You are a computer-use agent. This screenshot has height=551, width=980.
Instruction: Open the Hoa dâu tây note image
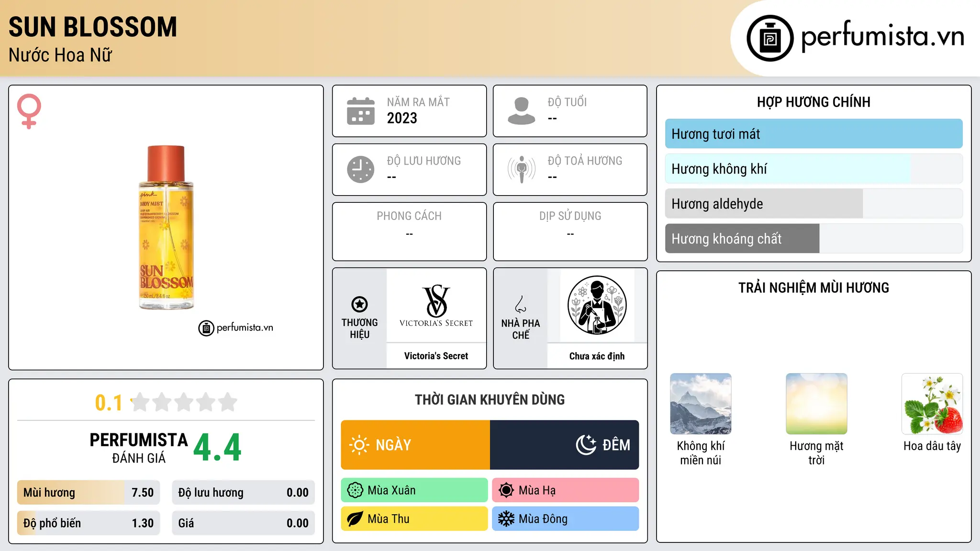coord(932,404)
